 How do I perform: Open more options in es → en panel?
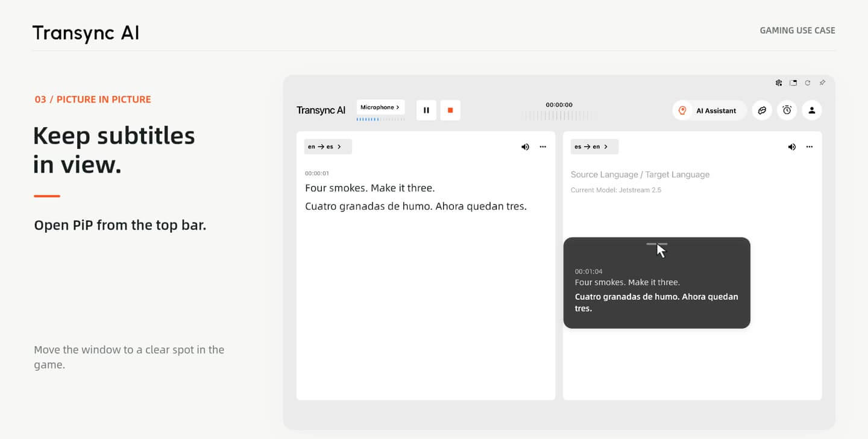[810, 147]
